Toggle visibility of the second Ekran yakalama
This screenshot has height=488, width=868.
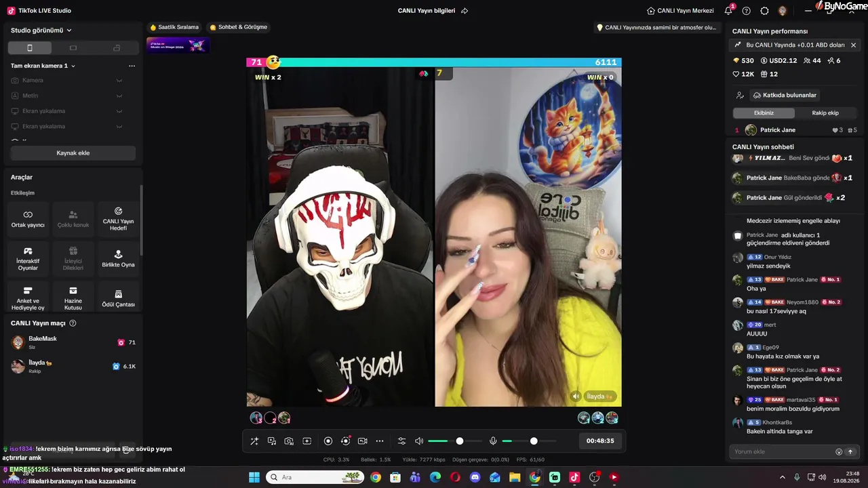[x=119, y=126]
